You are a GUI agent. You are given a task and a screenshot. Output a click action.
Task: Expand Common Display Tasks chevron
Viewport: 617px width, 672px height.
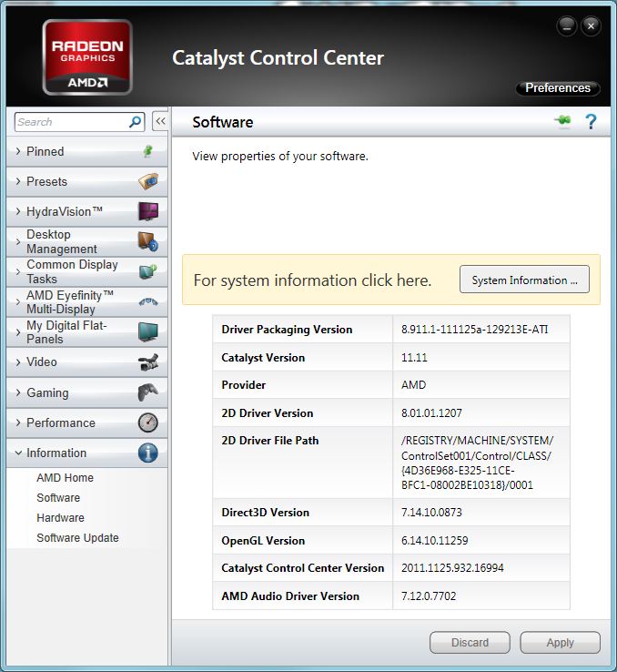point(18,271)
